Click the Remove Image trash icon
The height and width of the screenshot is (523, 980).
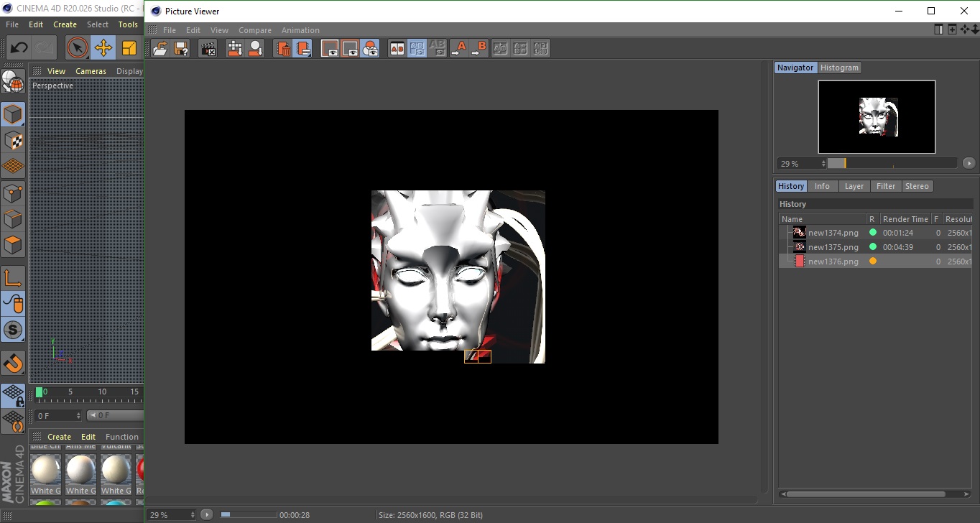tap(283, 48)
